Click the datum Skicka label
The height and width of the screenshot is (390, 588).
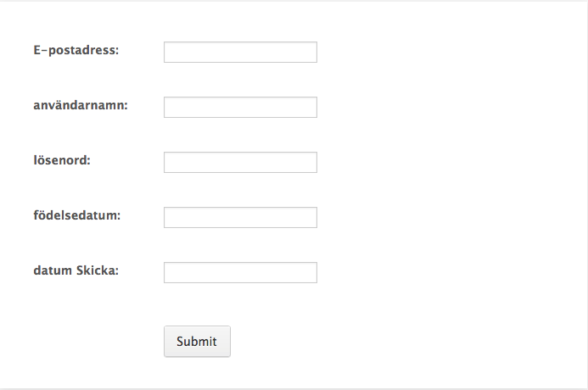pyautogui.click(x=76, y=270)
